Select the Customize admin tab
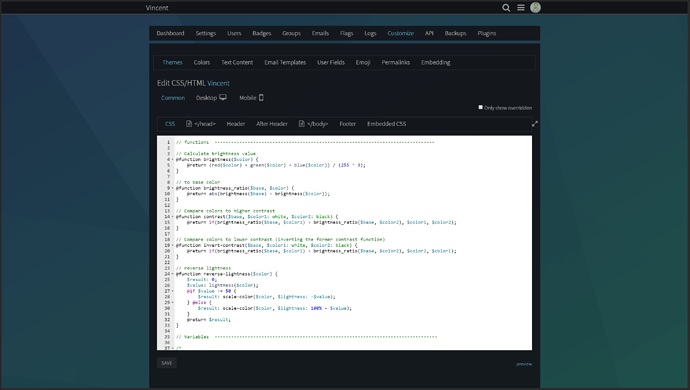 400,33
